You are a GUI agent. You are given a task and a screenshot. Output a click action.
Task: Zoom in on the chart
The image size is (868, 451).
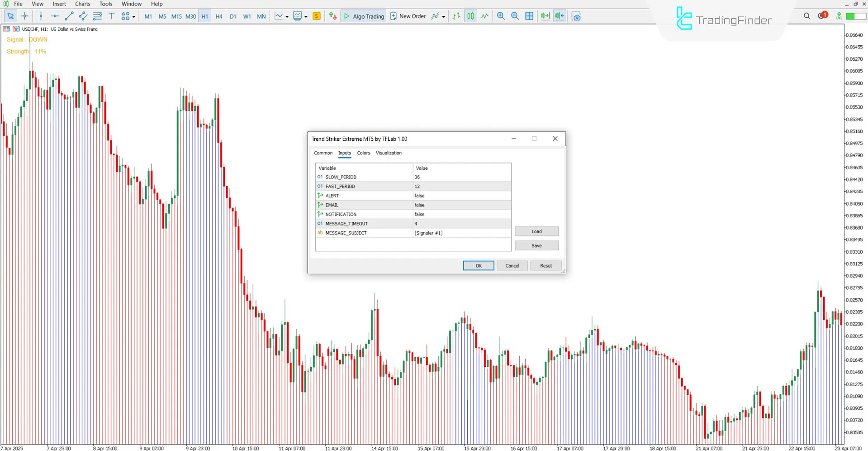click(500, 16)
